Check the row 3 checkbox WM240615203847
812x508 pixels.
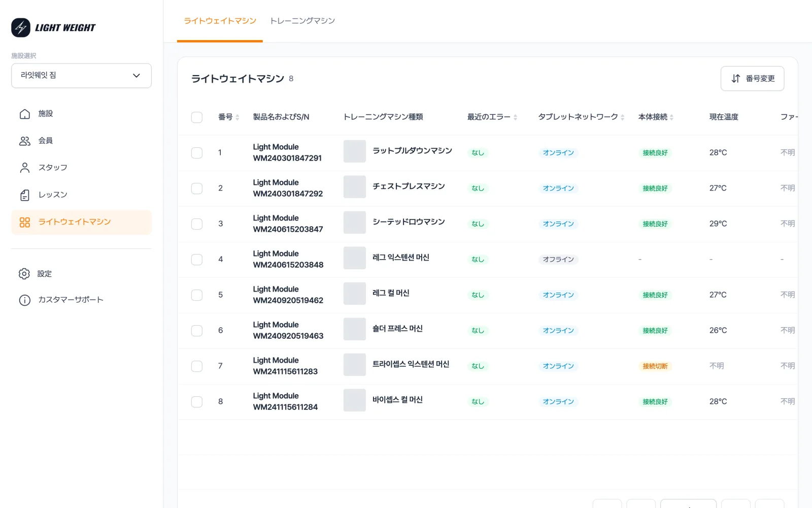pos(197,224)
